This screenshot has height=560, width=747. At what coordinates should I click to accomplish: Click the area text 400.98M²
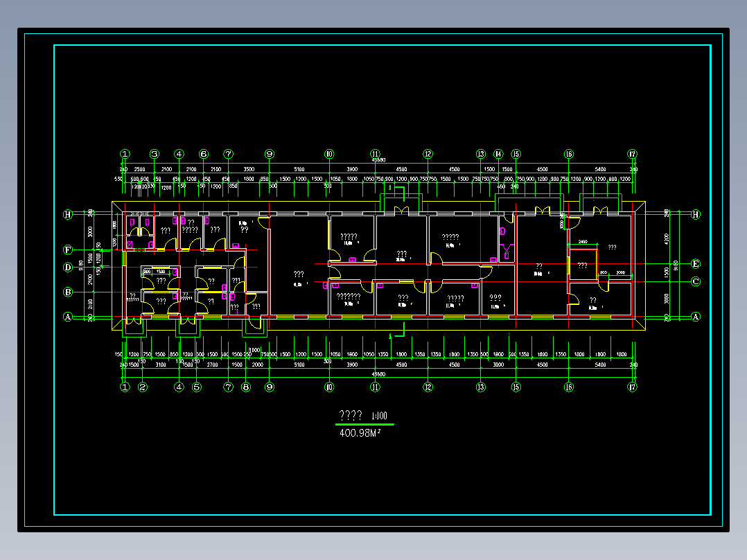360,432
